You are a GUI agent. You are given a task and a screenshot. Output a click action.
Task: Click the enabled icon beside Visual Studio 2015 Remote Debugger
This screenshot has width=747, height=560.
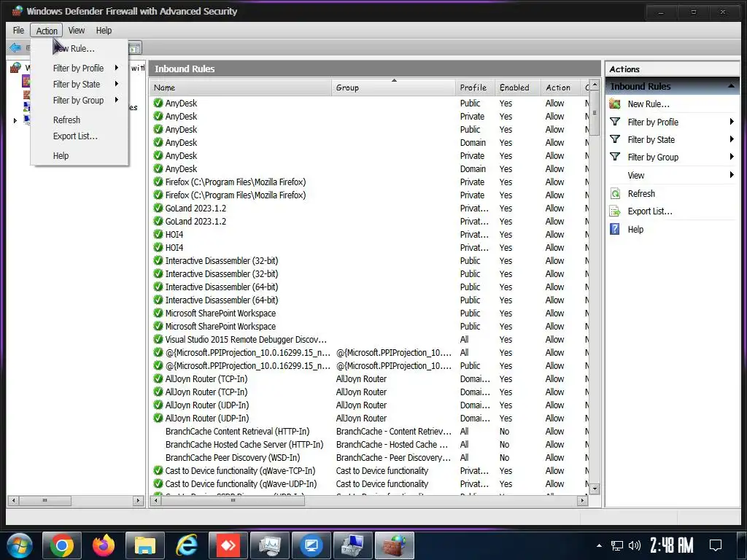pyautogui.click(x=158, y=339)
